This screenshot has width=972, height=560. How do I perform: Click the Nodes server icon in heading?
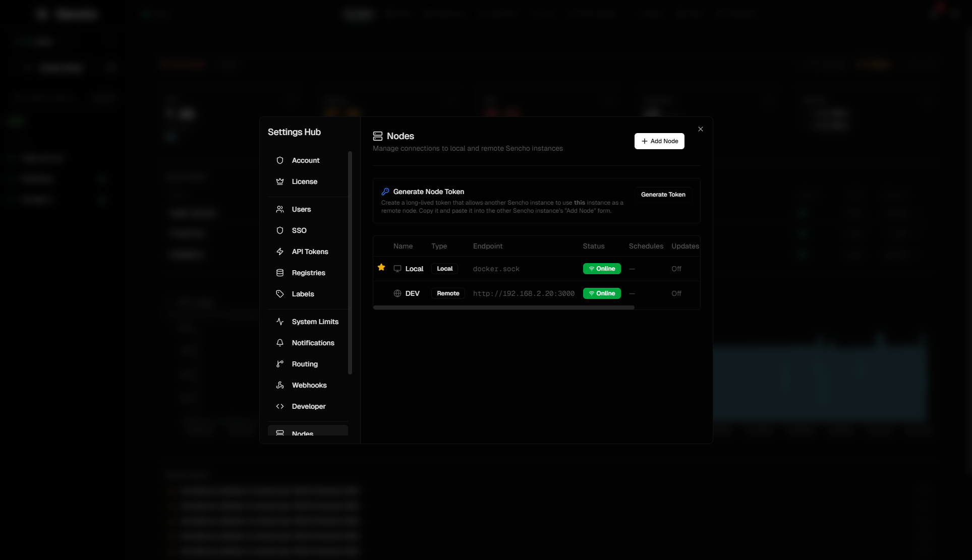click(x=378, y=136)
